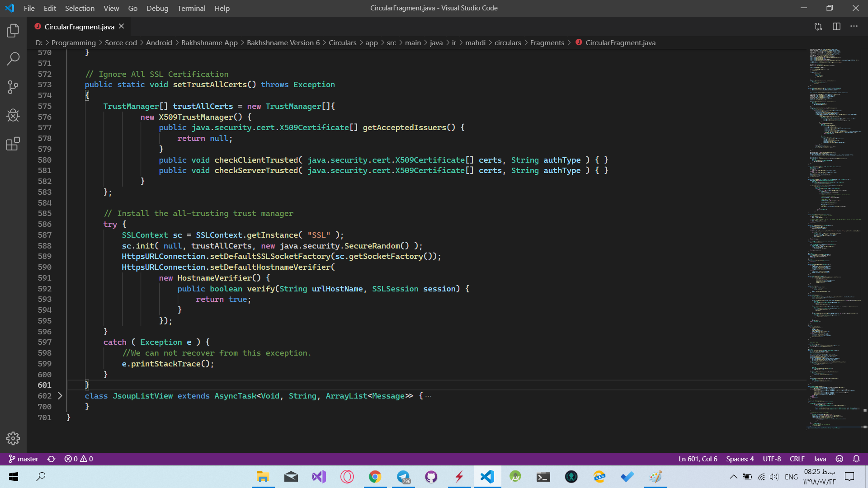Click the master branch in status bar

point(24,459)
